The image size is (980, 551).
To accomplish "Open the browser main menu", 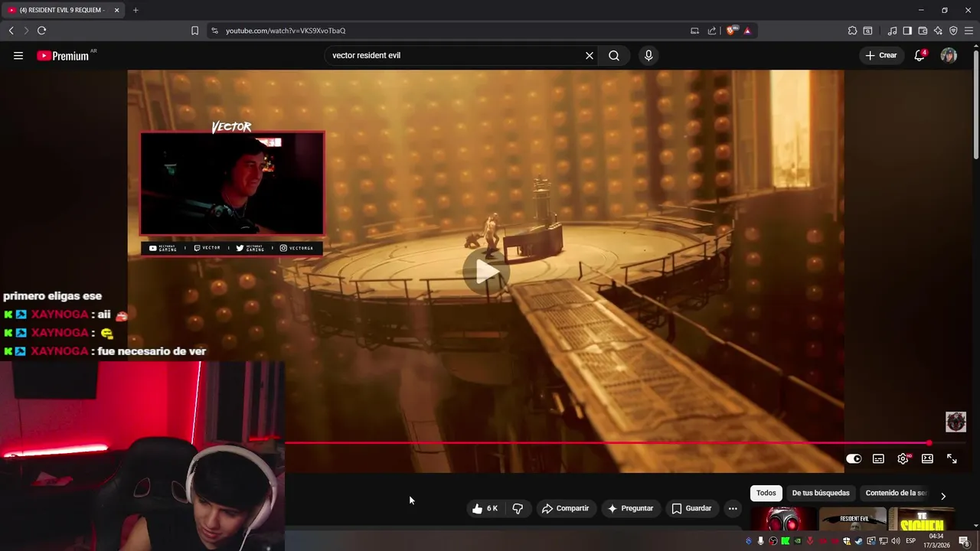I will (x=969, y=31).
